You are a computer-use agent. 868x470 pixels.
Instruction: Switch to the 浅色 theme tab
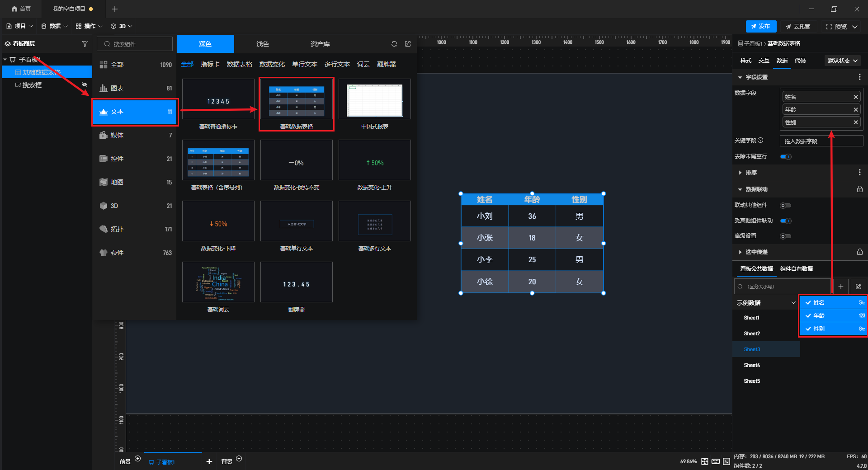pos(262,44)
